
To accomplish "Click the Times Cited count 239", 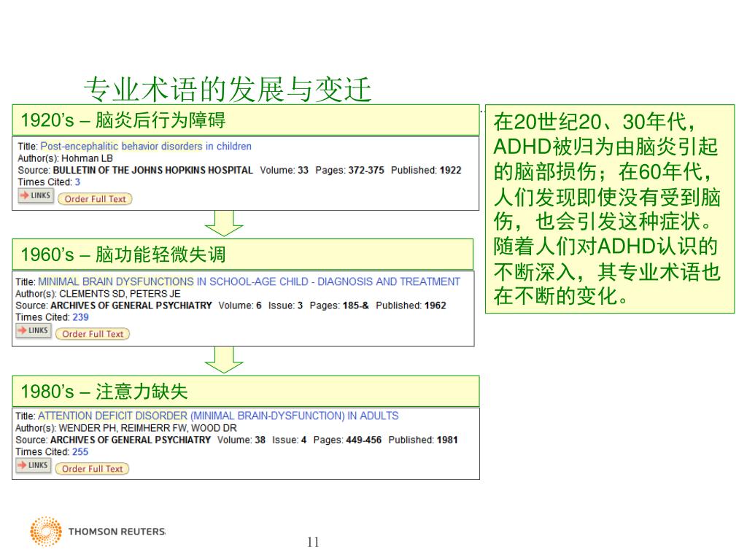I will pos(80,317).
